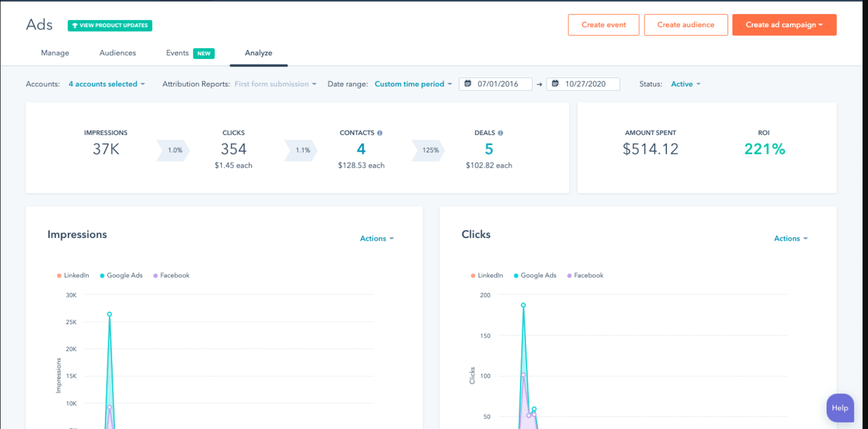Switch to the Audiences tab
Image resolution: width=868 pixels, height=429 pixels.
[x=117, y=53]
